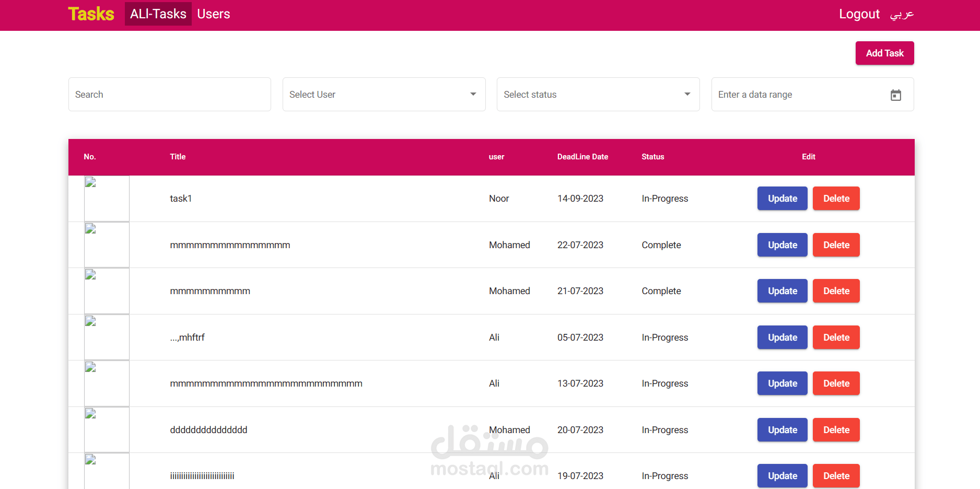Select the ALI-Tasks navigation tab
This screenshot has height=489, width=980.
point(158,14)
